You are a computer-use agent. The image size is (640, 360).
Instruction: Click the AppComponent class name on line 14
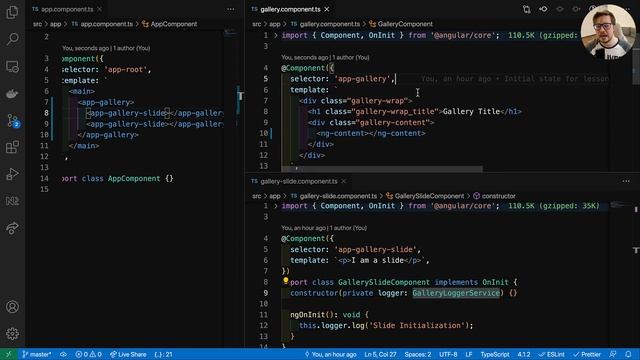click(134, 178)
